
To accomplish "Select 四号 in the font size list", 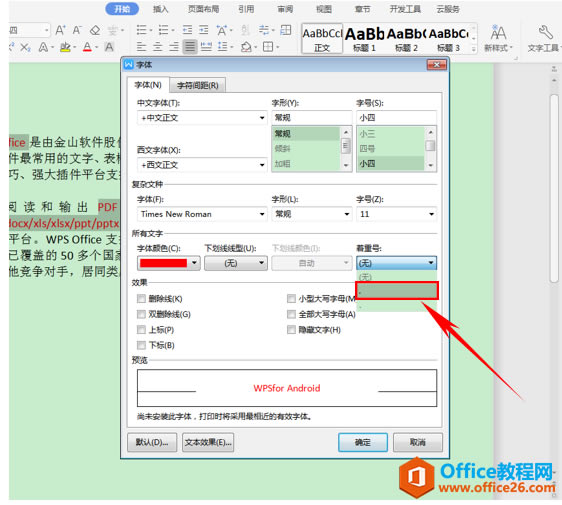I will [x=391, y=149].
